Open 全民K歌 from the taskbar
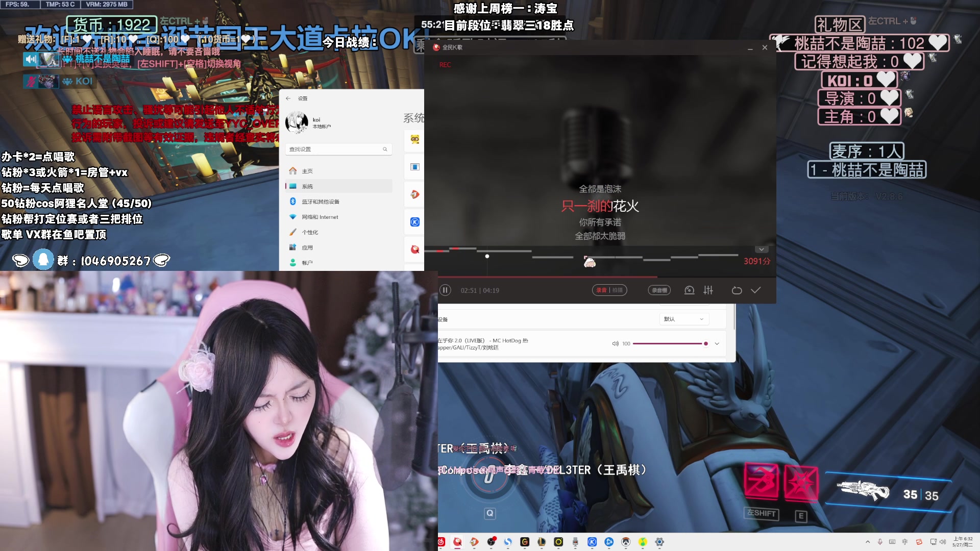The width and height of the screenshot is (980, 551). [457, 542]
